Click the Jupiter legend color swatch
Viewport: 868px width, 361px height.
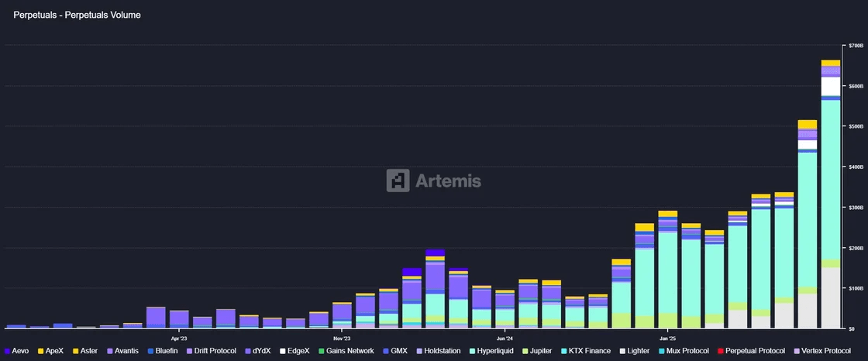tap(524, 351)
